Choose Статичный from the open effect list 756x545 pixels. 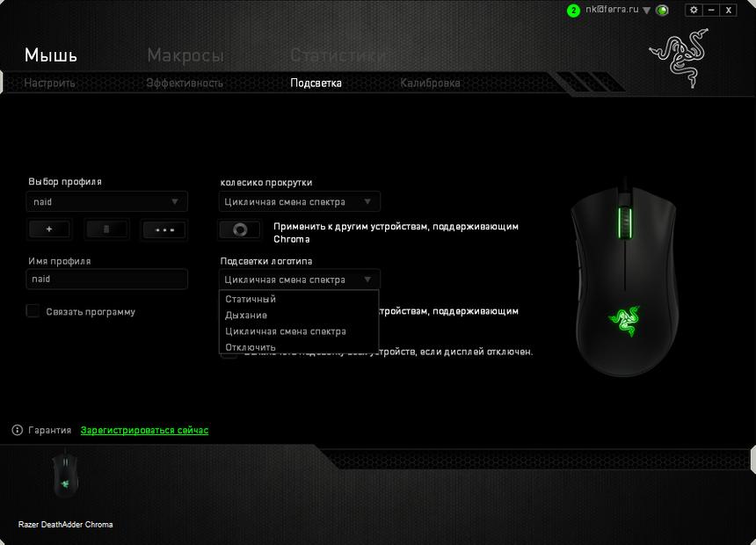pyautogui.click(x=251, y=299)
